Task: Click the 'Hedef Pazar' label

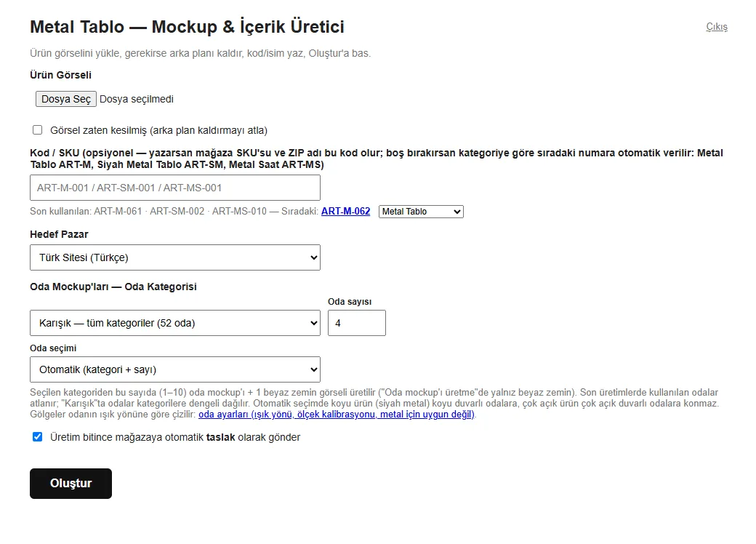Action: [60, 234]
